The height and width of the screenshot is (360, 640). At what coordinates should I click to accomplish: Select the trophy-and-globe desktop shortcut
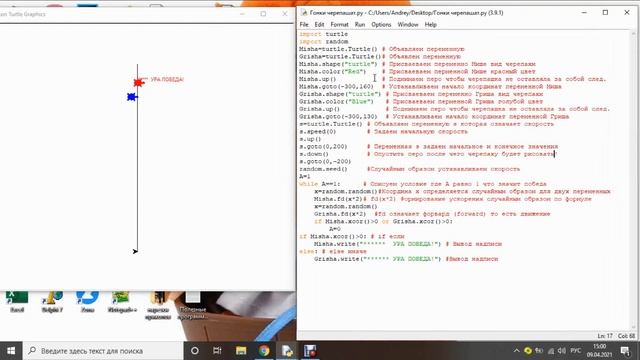52,301
